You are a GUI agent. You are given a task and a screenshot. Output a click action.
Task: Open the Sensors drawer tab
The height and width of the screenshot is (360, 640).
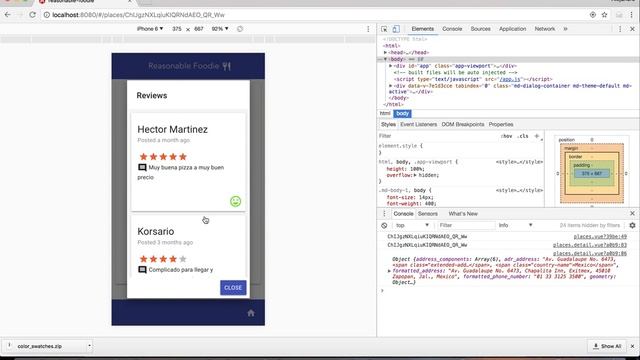427,214
